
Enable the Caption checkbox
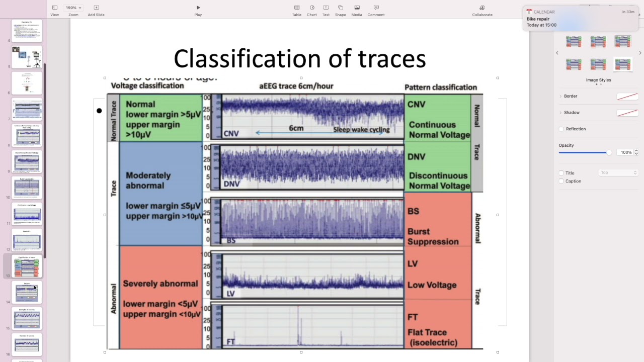pos(561,181)
